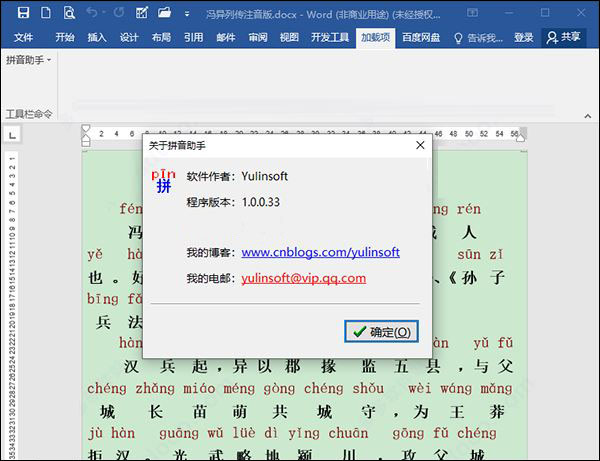The height and width of the screenshot is (461, 600).
Task: Select the 引用 ribbon tab
Action: coord(193,37)
